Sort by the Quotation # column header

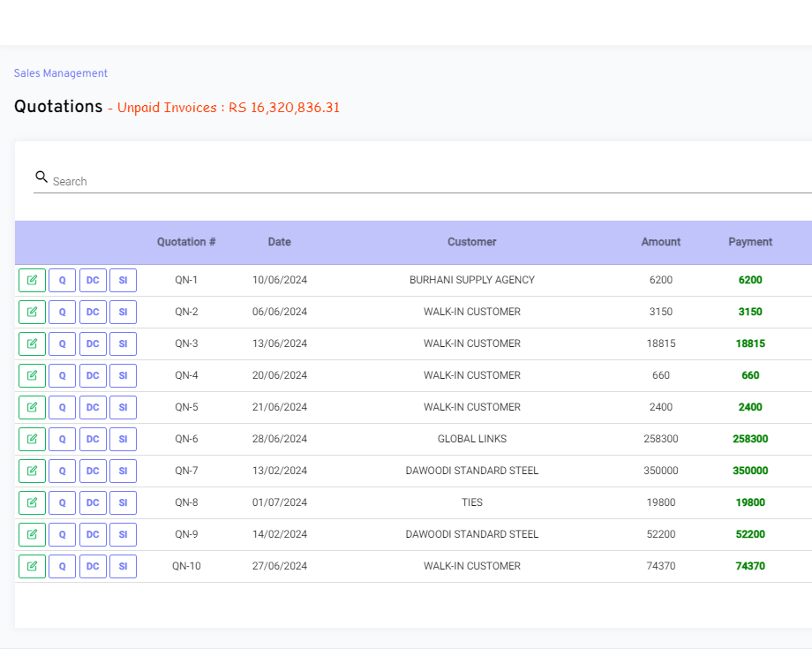(x=186, y=242)
